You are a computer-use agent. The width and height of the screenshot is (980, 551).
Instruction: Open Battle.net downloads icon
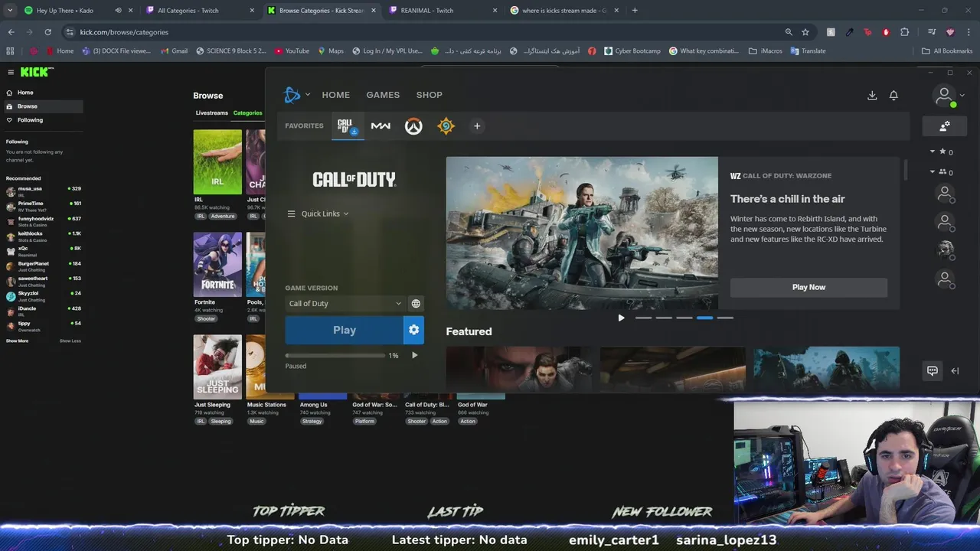(872, 95)
